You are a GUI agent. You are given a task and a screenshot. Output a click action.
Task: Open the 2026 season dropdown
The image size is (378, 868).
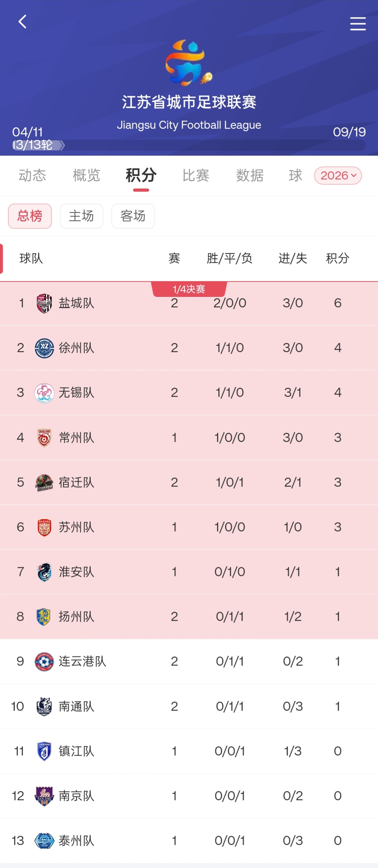click(338, 176)
